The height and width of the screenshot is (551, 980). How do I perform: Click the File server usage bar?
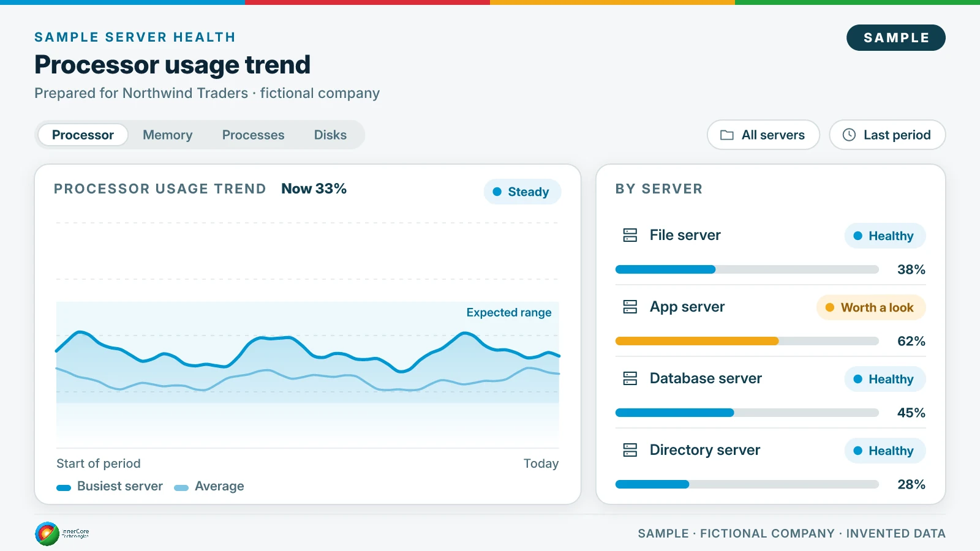tap(747, 269)
